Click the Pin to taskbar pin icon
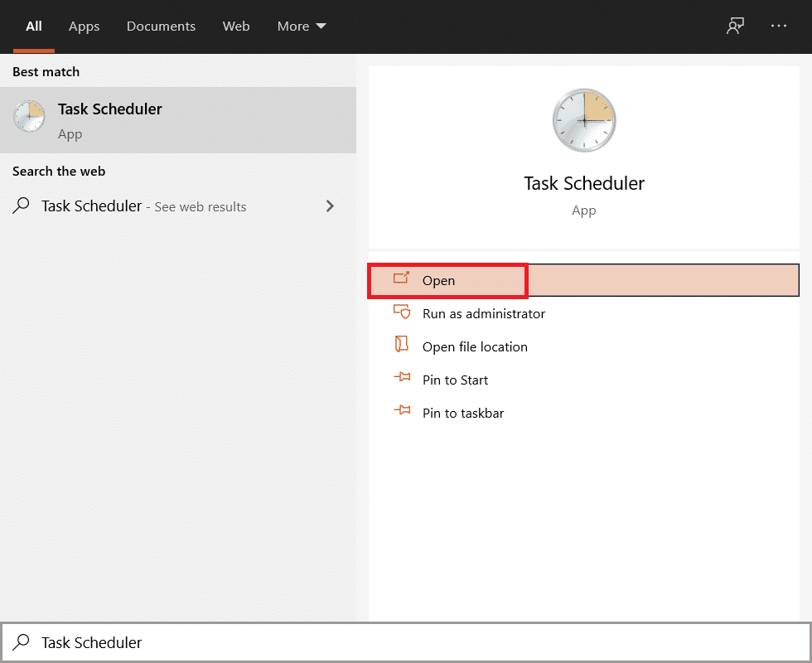 coord(402,412)
